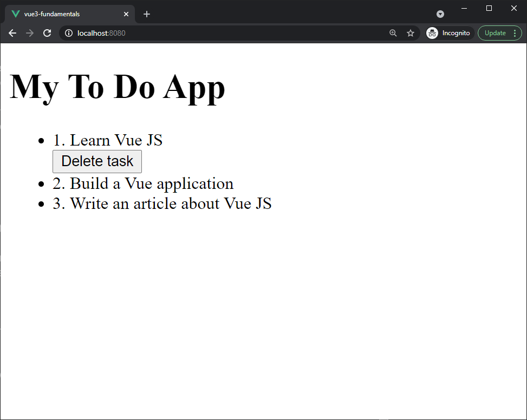Select the vue3-fundamentals tab
The width and height of the screenshot is (527, 420).
pos(65,14)
